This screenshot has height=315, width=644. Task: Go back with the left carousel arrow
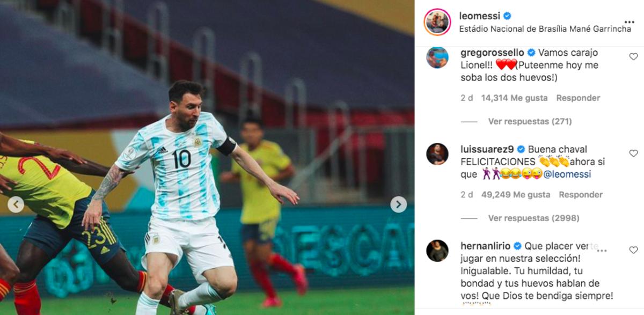click(x=16, y=204)
